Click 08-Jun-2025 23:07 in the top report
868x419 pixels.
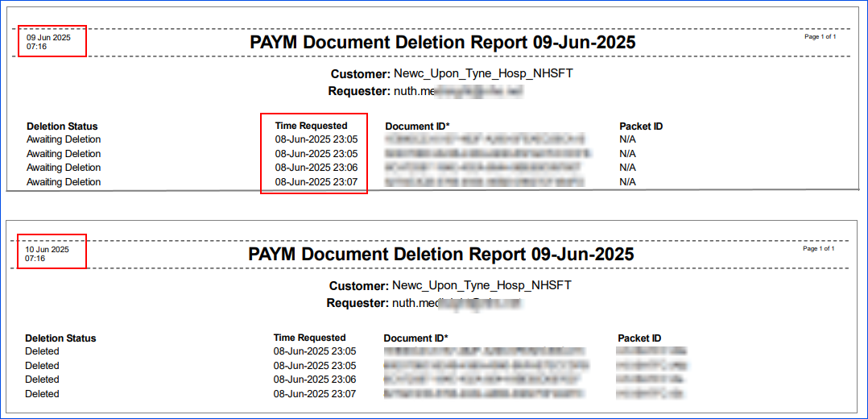[x=316, y=182]
